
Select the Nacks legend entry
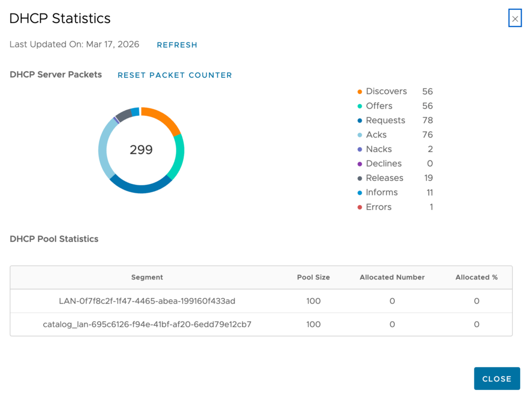point(379,150)
